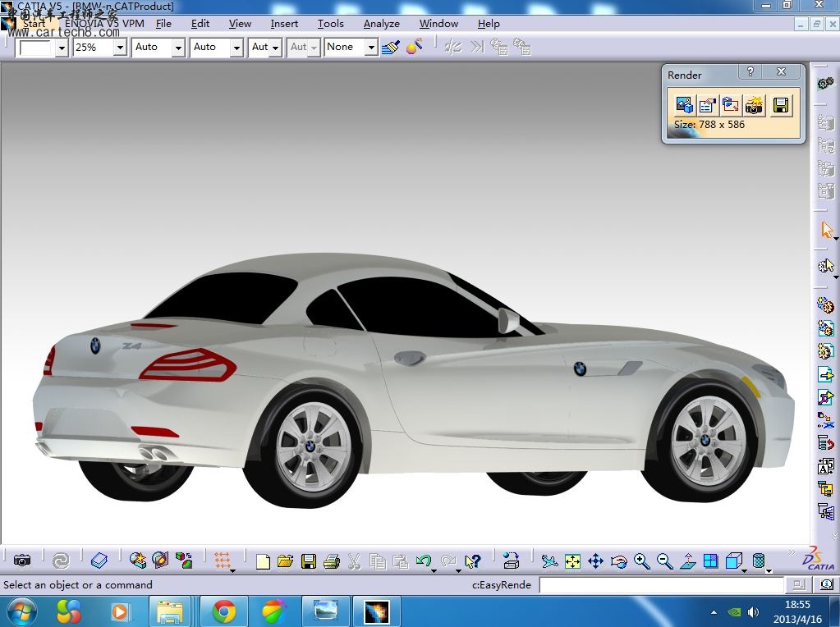
Task: Open the Window menu
Action: pyautogui.click(x=438, y=24)
